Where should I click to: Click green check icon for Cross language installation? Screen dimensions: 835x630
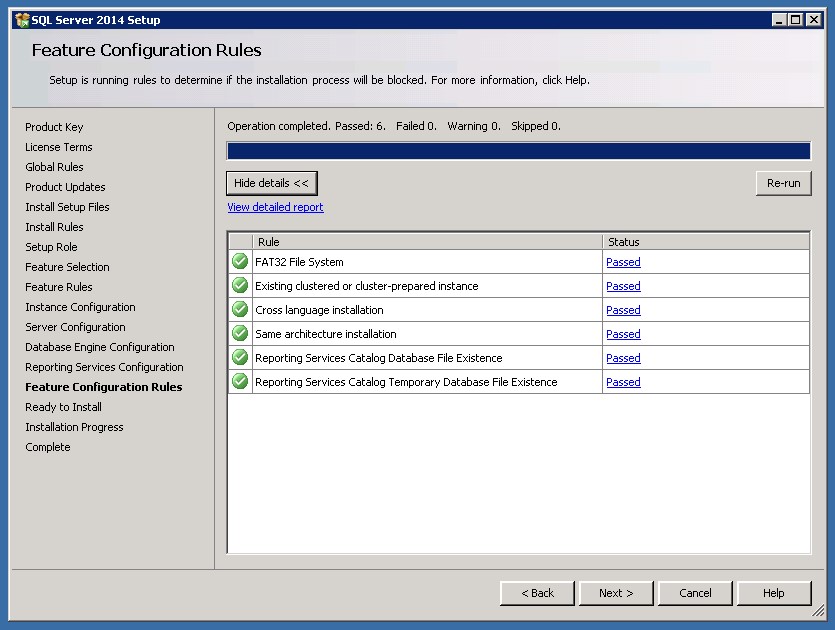240,310
